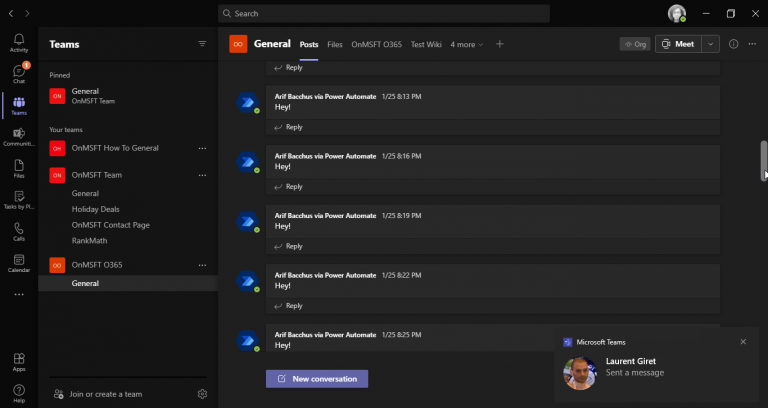Switch to the Files tab
Viewport: 768px width, 408px height.
[335, 45]
